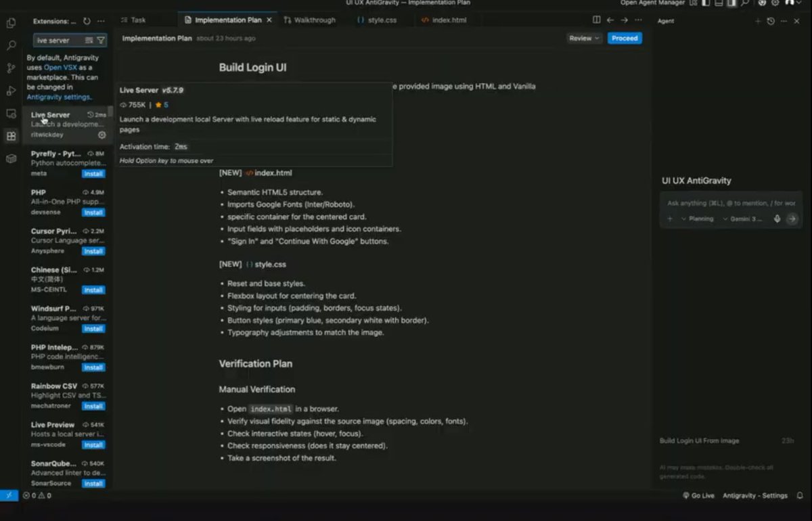Open the Review dropdown
The height and width of the screenshot is (521, 812).
click(x=585, y=39)
